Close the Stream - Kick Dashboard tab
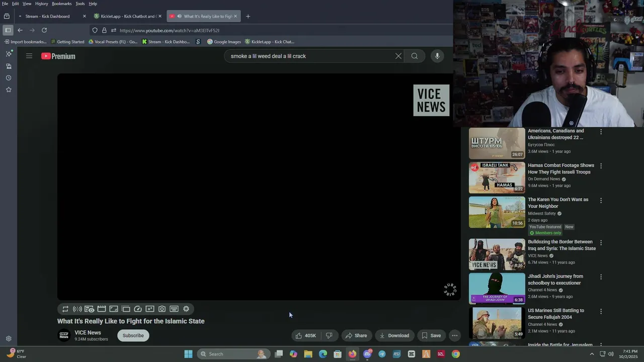 pyautogui.click(x=84, y=16)
